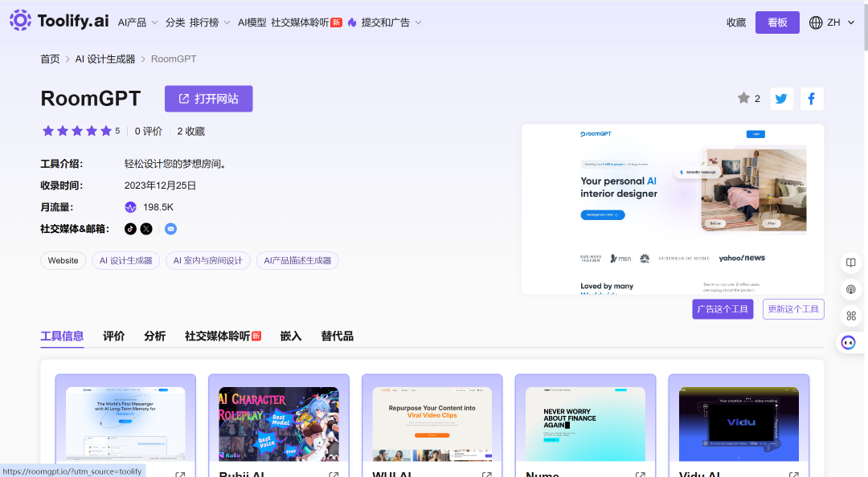Select the AI 设计生成器 tag
The image size is (868, 477).
[125, 261]
